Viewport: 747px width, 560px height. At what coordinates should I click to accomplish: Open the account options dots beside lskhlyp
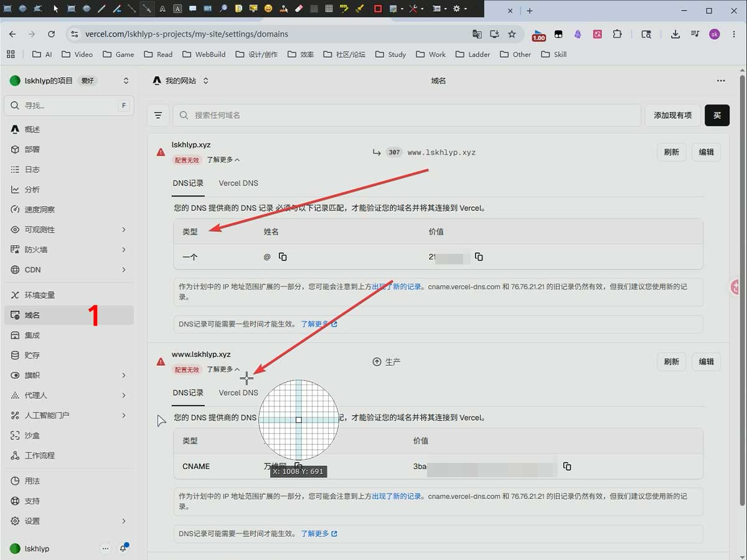point(105,548)
